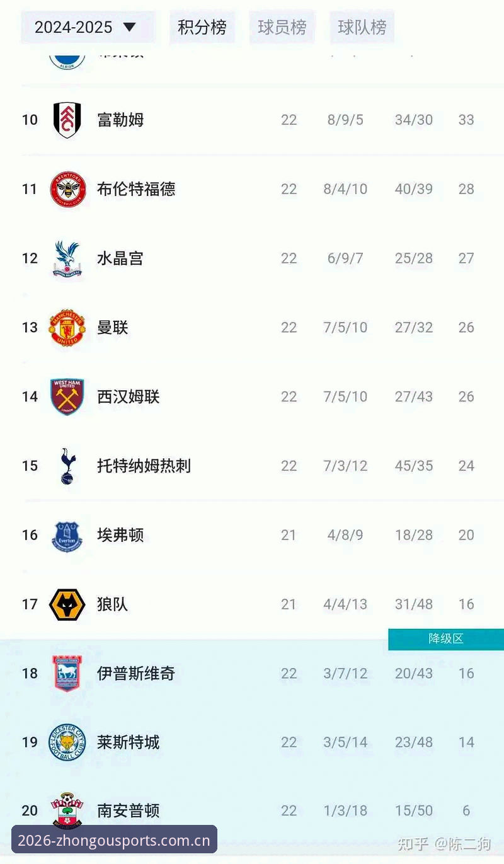
Task: Click the Brentford bee crest icon
Action: tap(67, 189)
